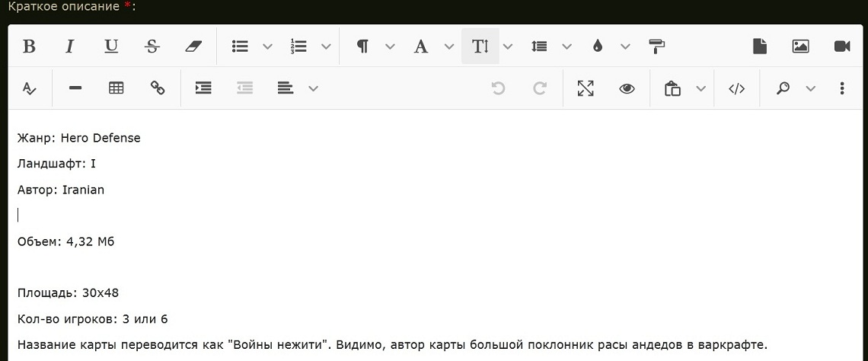The image size is (868, 361).
Task: Expand the bullet list style dropdown
Action: (x=267, y=46)
